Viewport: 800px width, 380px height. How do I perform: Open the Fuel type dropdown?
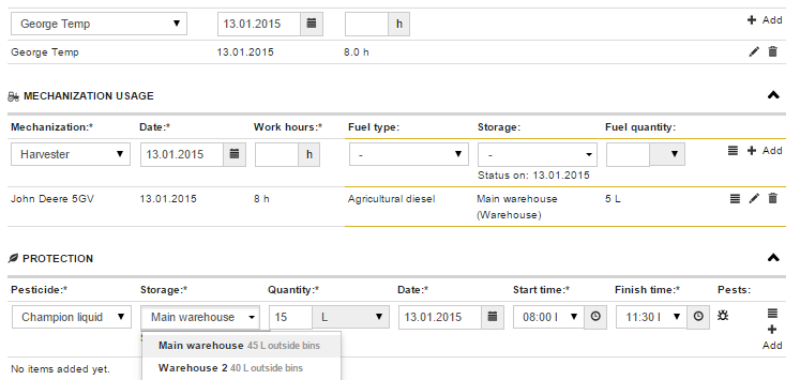pyautogui.click(x=409, y=155)
